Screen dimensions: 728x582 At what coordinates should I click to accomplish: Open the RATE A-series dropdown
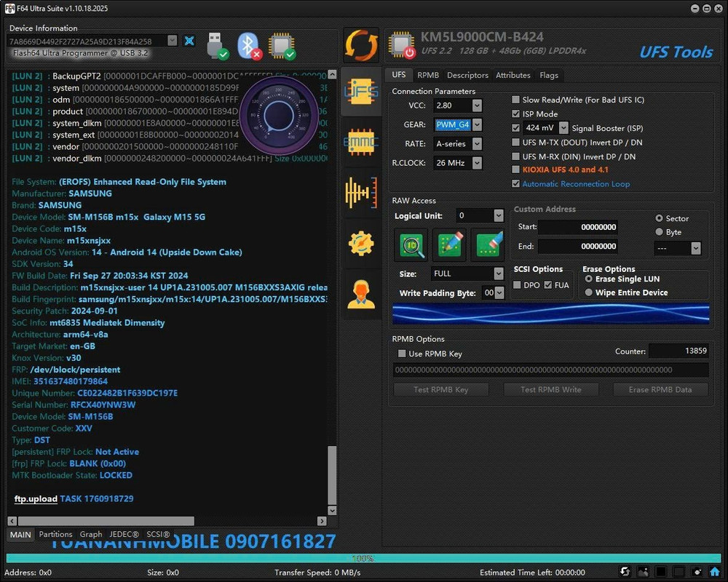click(x=477, y=144)
